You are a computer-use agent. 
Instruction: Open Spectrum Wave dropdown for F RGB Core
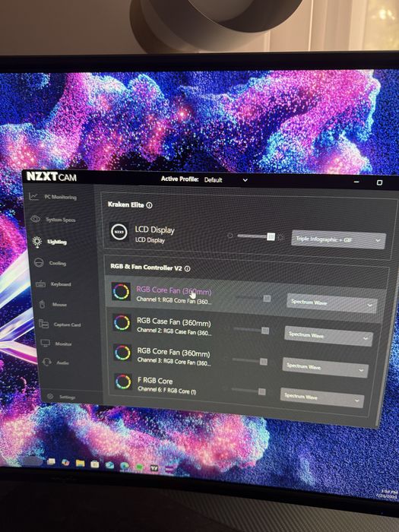[x=321, y=397]
